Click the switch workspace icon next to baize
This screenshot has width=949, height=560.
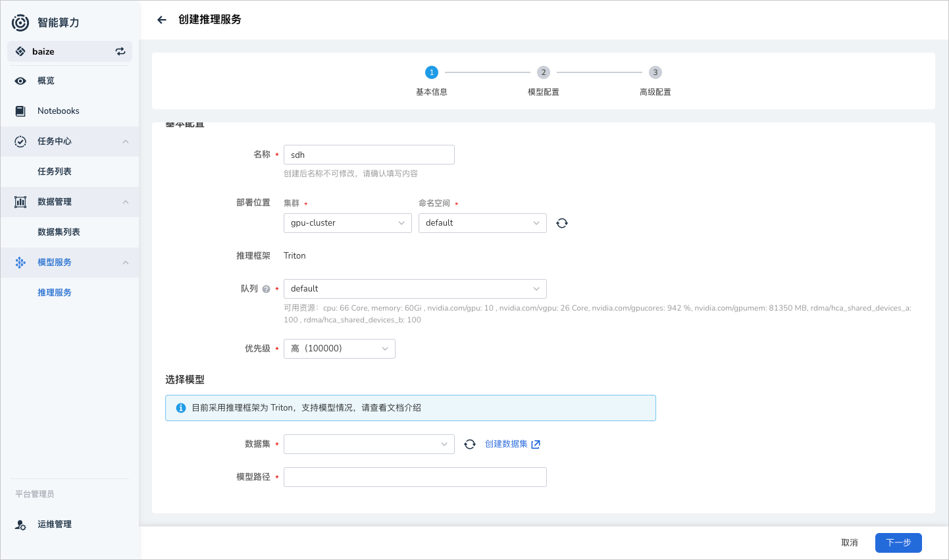(x=120, y=51)
